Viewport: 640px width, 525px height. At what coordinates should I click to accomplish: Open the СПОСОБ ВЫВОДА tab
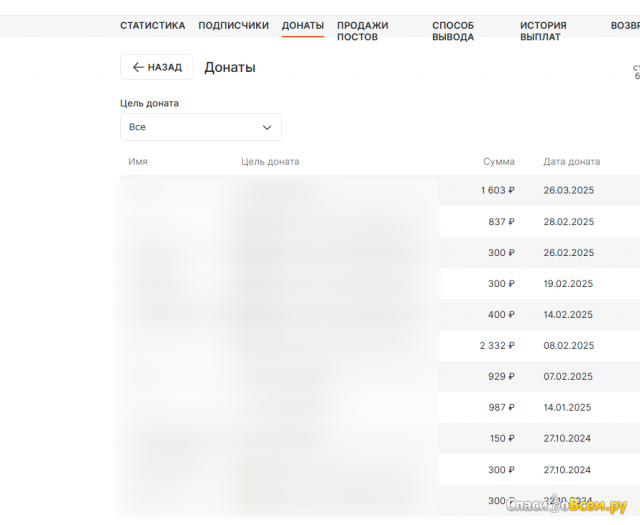click(453, 31)
